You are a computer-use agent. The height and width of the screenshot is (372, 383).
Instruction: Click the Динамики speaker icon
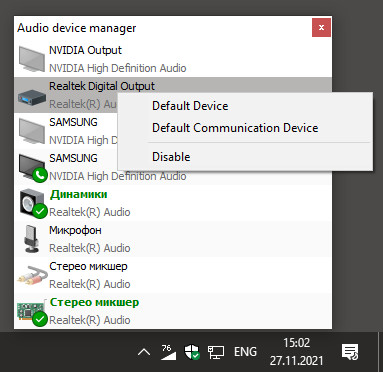33,203
